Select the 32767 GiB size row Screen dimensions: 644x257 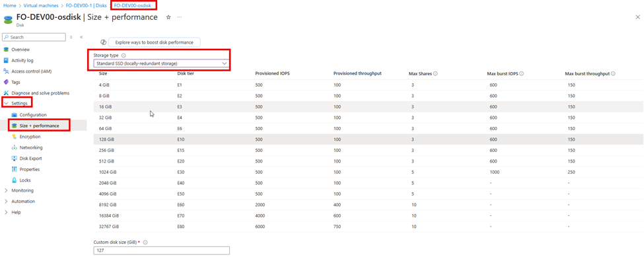coord(369,226)
